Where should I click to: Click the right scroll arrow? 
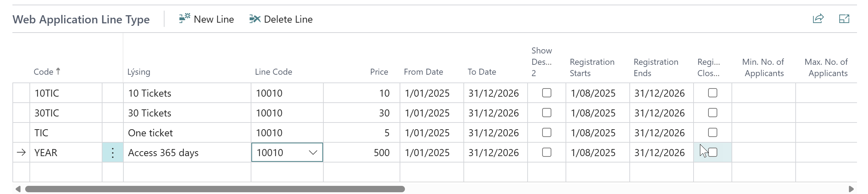click(x=851, y=189)
